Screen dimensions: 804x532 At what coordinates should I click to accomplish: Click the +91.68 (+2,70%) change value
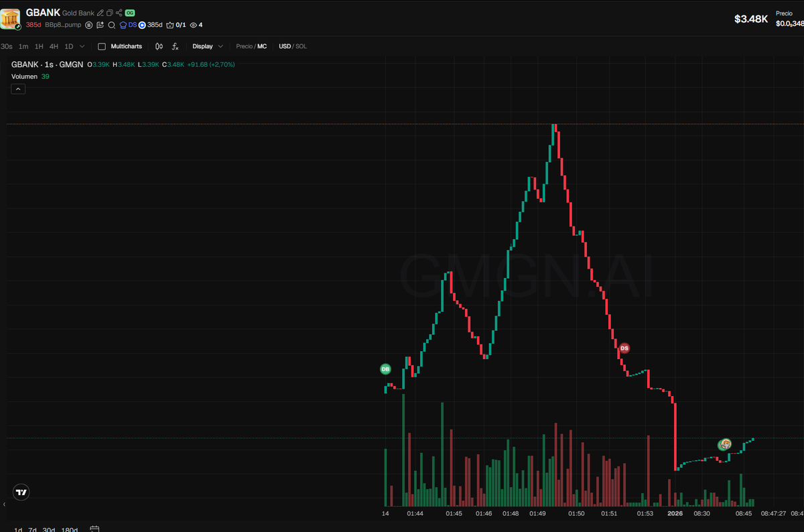210,64
